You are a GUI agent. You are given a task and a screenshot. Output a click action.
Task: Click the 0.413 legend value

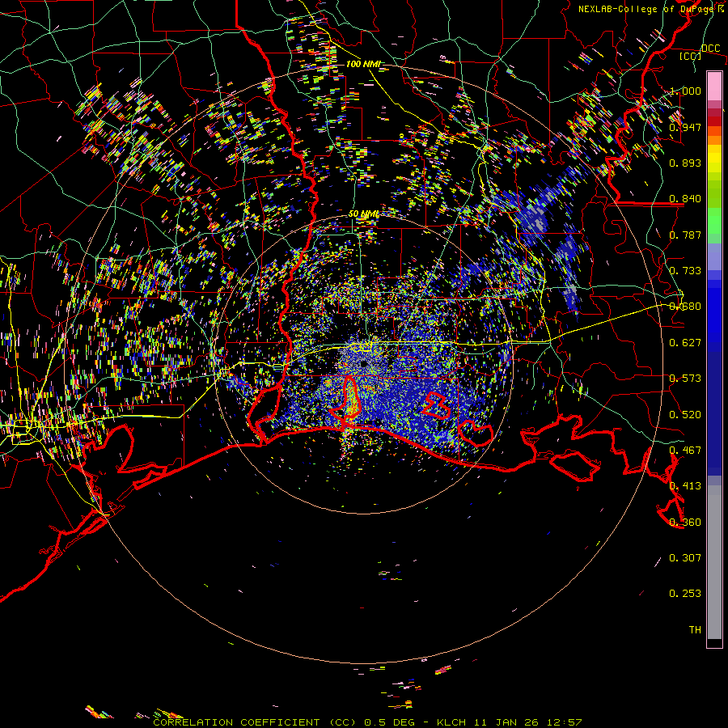pos(685,486)
